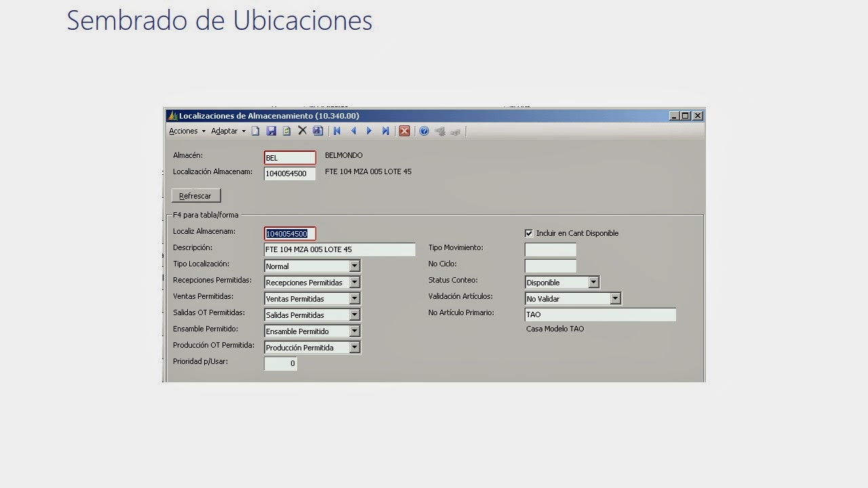
Task: Open the Tipo Localización dropdown
Action: [x=355, y=266]
